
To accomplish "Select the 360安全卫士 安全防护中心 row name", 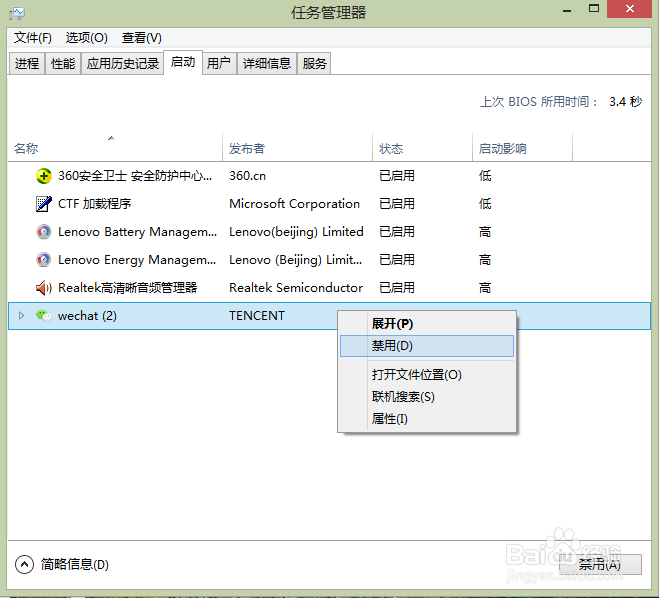I will pos(135,176).
